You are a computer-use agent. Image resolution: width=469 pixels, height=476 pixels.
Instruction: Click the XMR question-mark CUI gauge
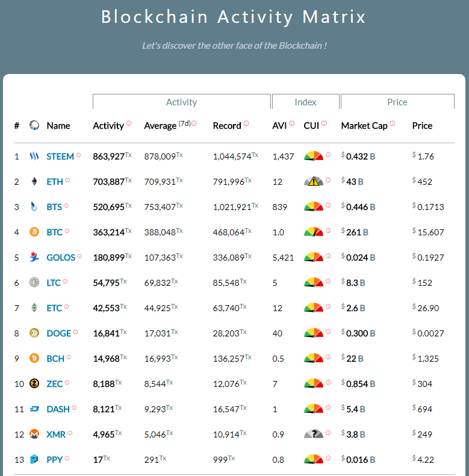coord(313,434)
